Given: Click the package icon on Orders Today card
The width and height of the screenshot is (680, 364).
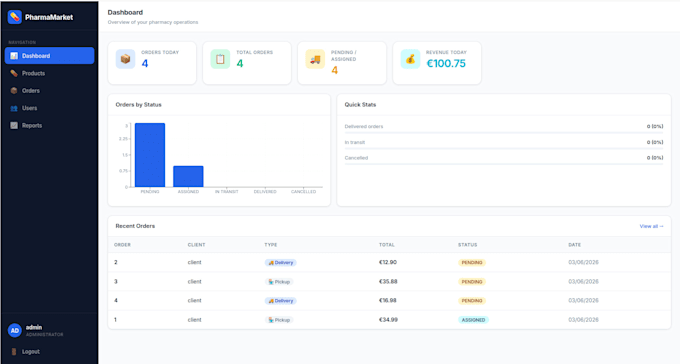Looking at the screenshot, I should coord(125,59).
